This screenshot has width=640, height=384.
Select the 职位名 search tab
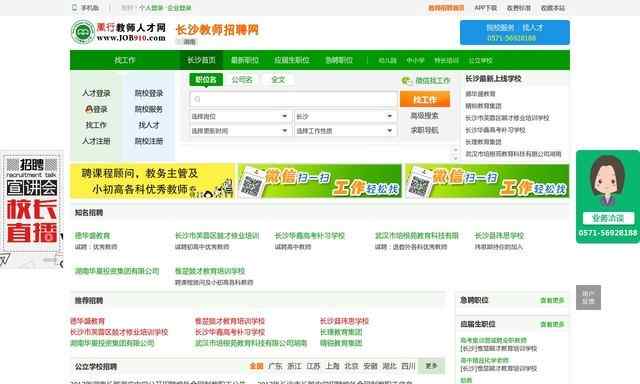tap(206, 80)
